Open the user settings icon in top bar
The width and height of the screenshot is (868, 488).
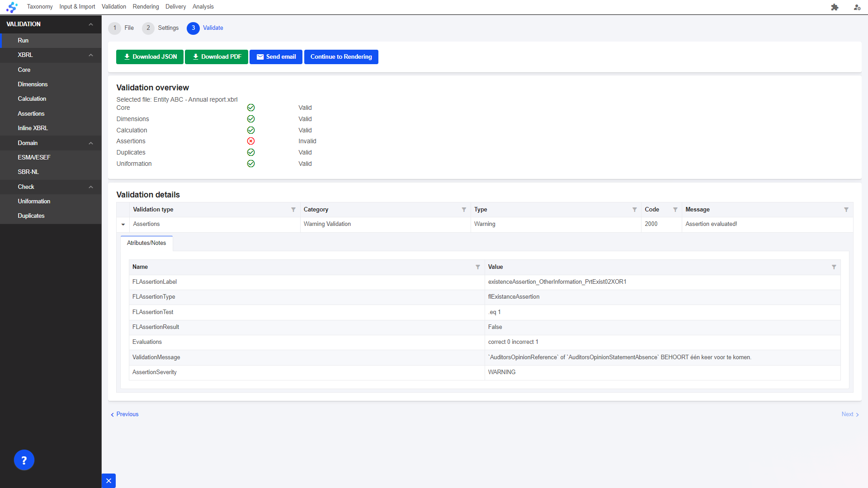click(x=857, y=7)
